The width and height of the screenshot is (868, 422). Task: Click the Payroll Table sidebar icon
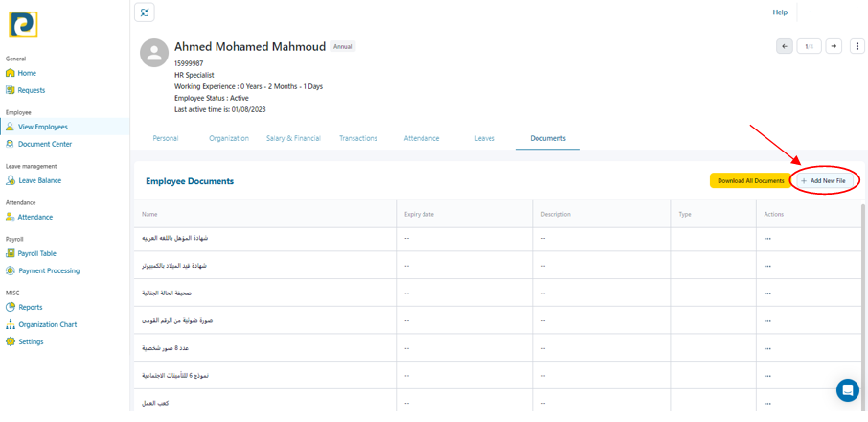pos(11,253)
